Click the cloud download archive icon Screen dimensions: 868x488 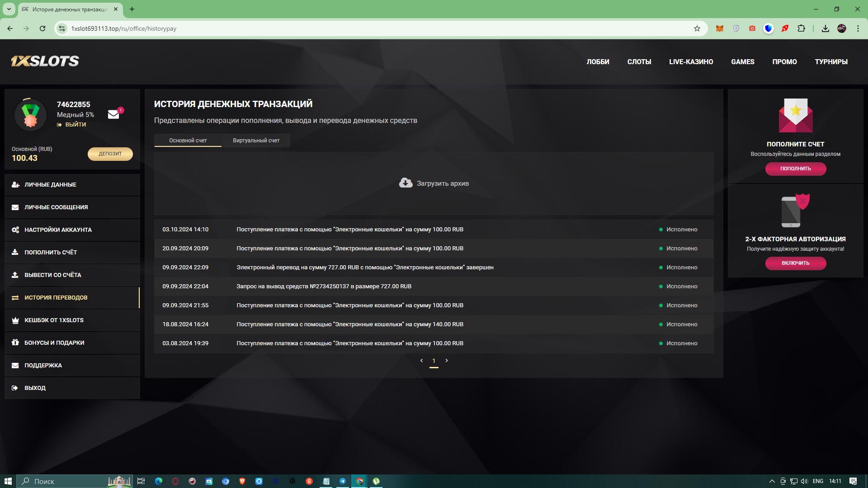406,183
